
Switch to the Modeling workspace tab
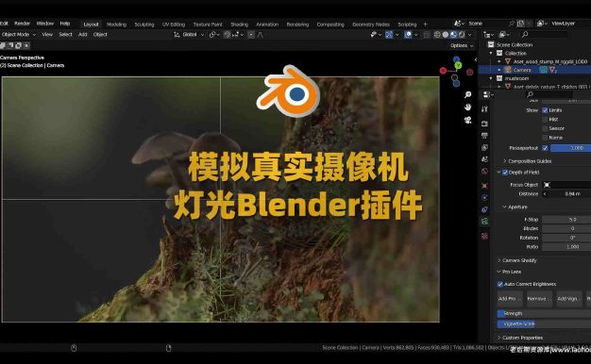pyautogui.click(x=116, y=25)
